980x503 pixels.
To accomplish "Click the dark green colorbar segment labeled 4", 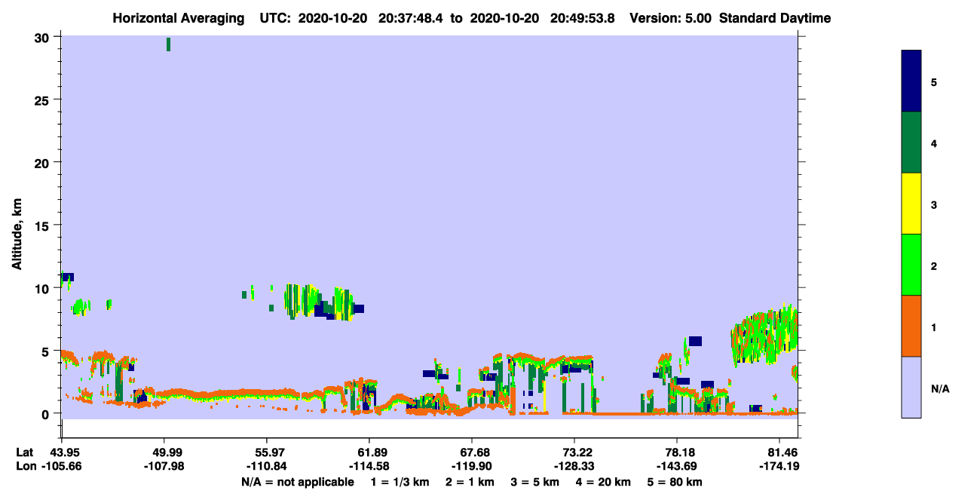I will 911,143.
